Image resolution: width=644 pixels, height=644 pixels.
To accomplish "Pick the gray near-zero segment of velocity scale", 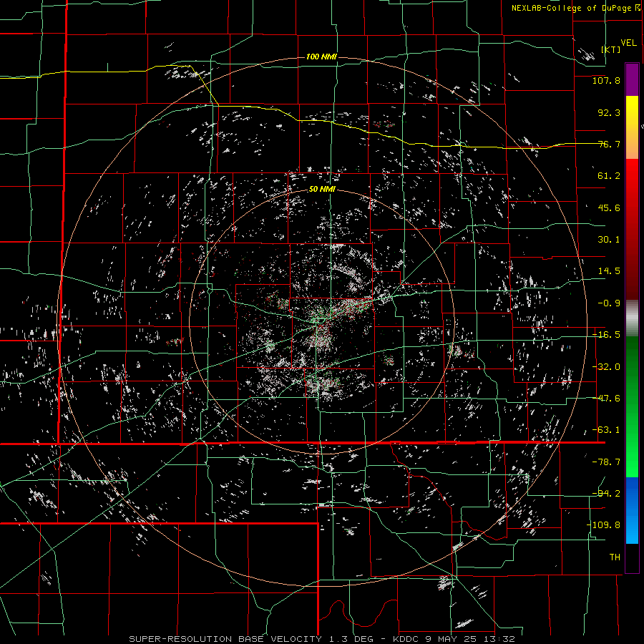I will 632,318.
